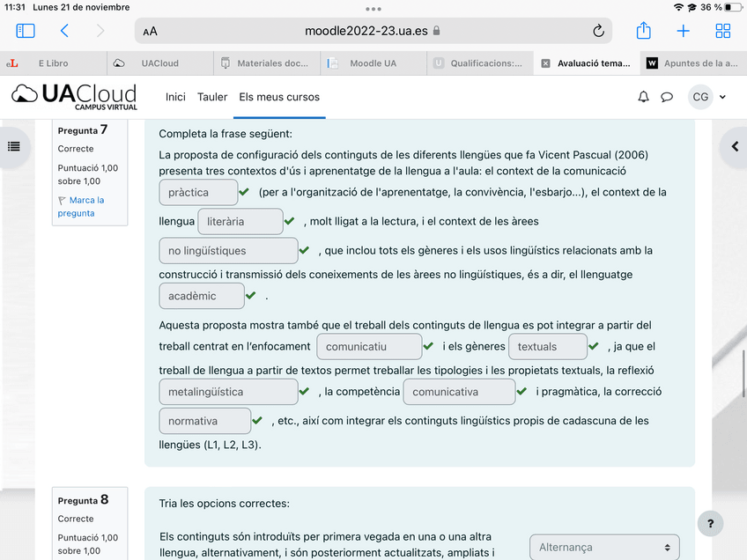Go to Tauler in navigation
The height and width of the screenshot is (560, 747).
point(212,97)
